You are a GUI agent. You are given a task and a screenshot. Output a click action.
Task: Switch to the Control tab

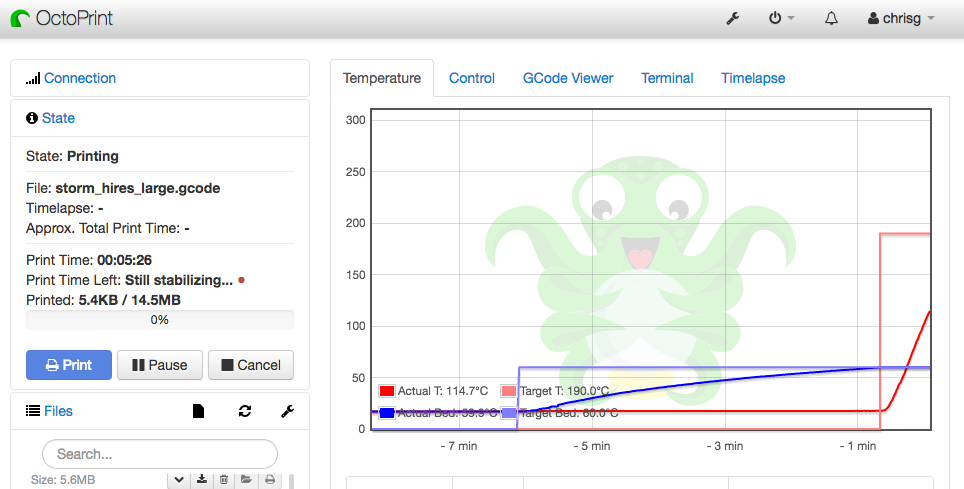472,78
